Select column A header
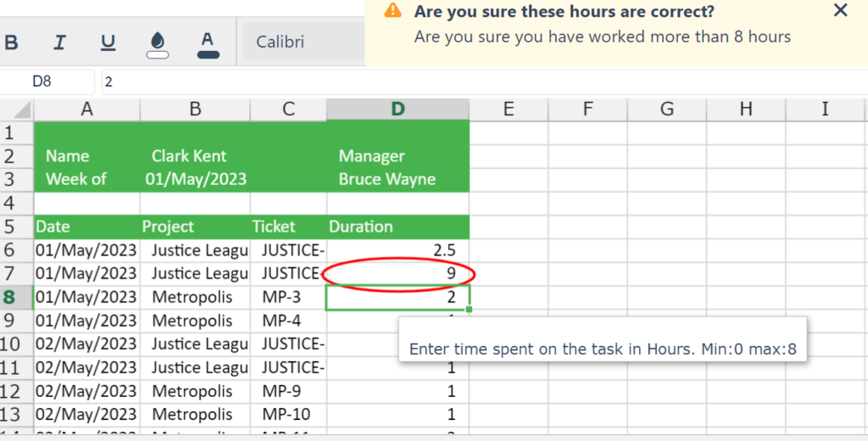The height and width of the screenshot is (441, 868). (x=87, y=109)
